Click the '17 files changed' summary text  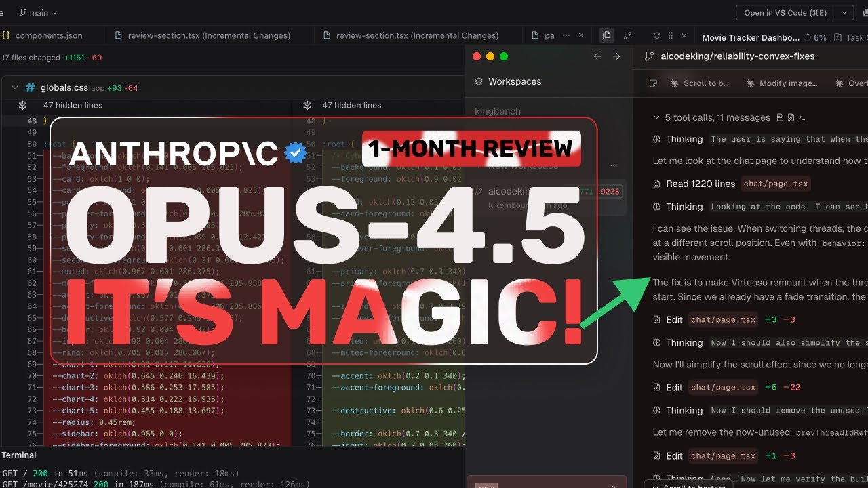[31, 58]
